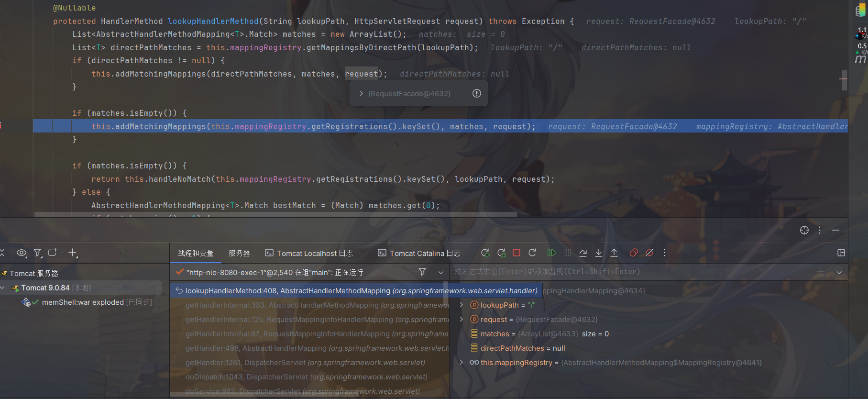868x399 pixels.
Task: Expand the expression history dropdown
Action: point(839,272)
